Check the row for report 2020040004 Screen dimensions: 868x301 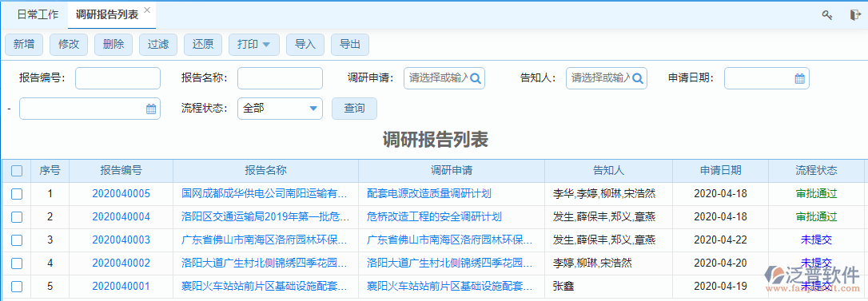pos(17,217)
